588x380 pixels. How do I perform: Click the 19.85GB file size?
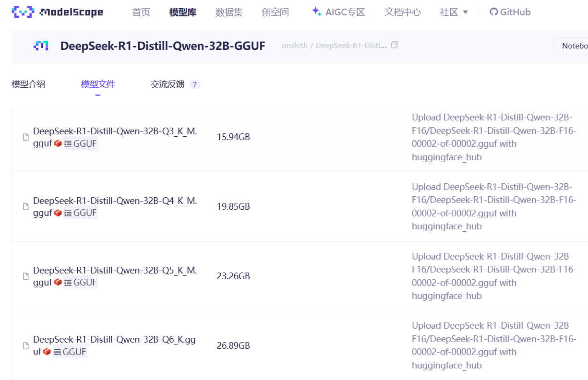(233, 207)
